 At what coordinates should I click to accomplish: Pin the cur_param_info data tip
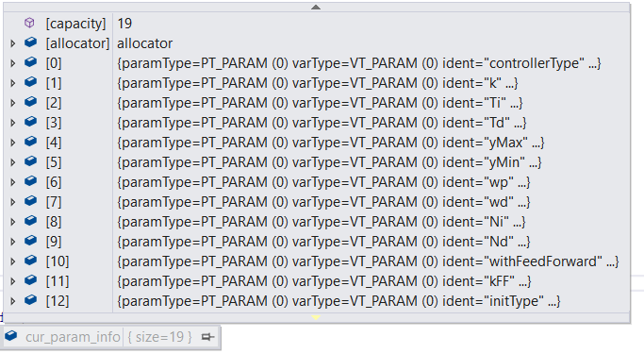pos(207,337)
